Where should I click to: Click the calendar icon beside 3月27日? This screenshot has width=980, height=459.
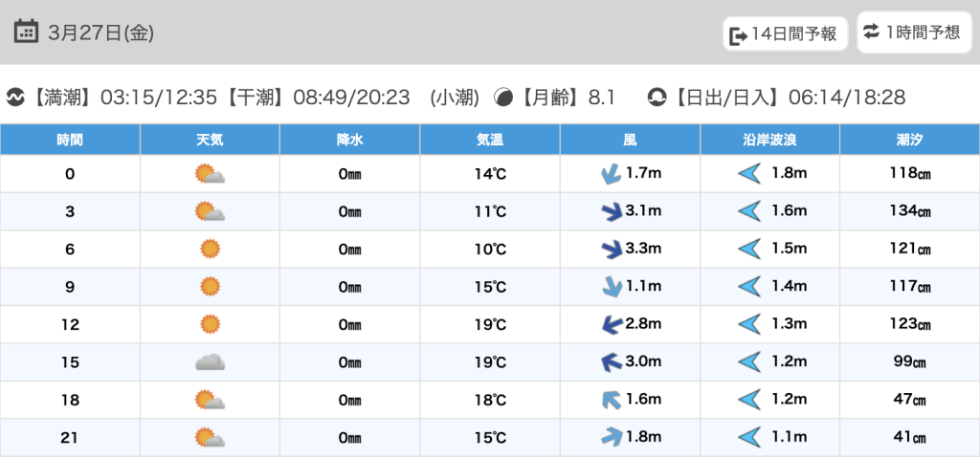(x=26, y=32)
